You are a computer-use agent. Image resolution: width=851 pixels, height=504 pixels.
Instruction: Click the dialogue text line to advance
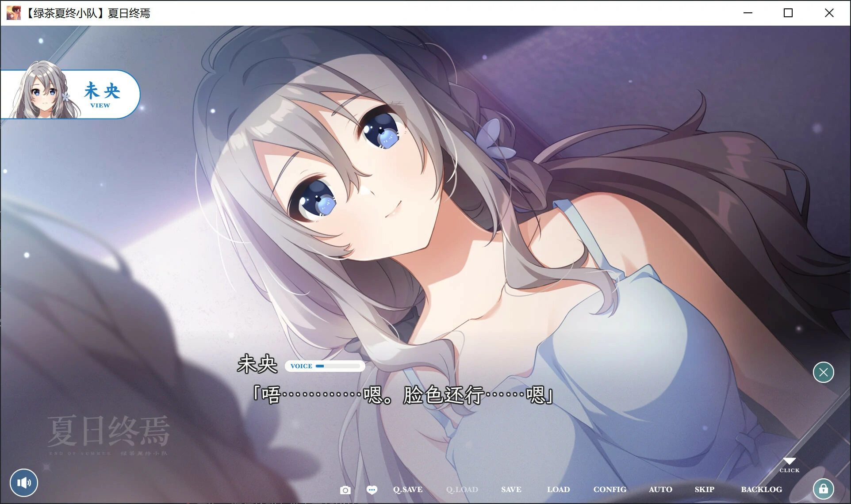pyautogui.click(x=402, y=395)
